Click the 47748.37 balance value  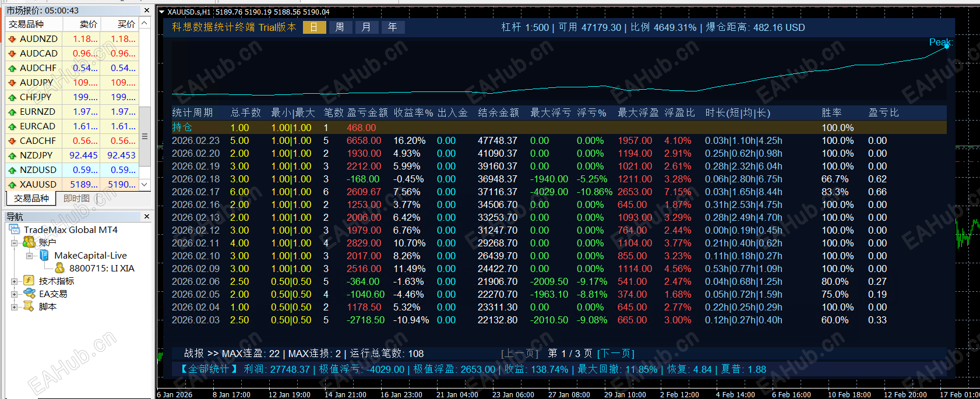click(498, 140)
